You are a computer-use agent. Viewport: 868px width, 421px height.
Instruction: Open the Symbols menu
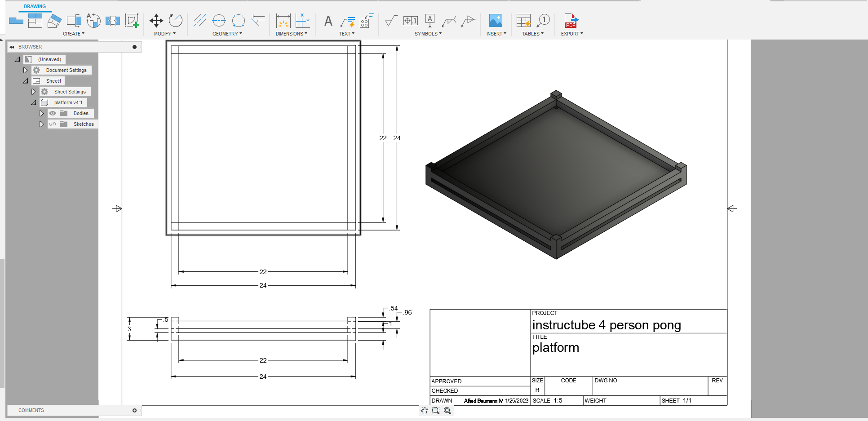click(x=428, y=33)
